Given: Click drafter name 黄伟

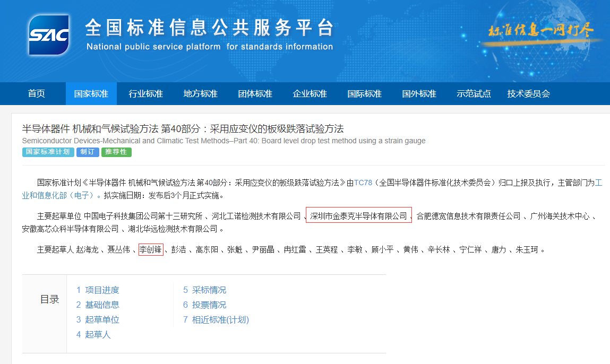Looking at the screenshot, I should click(410, 250).
